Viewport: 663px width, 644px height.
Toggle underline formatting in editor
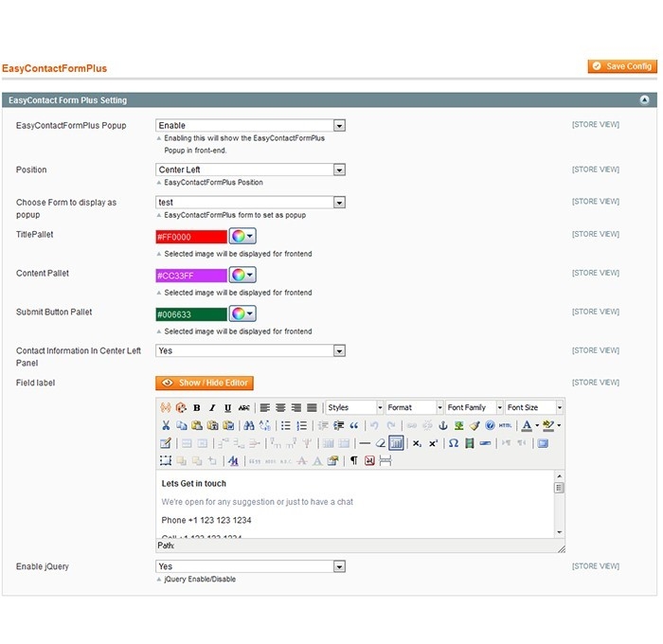pos(228,407)
